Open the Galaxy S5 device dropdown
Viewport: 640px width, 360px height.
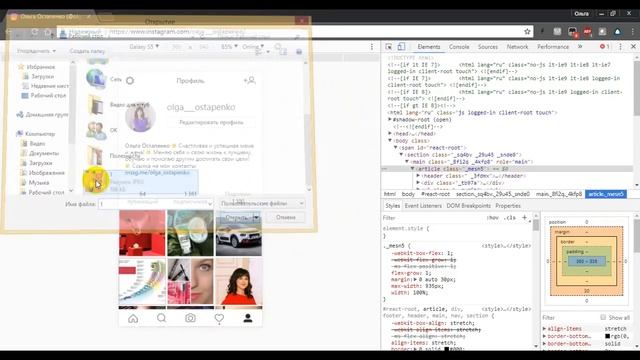(144, 47)
